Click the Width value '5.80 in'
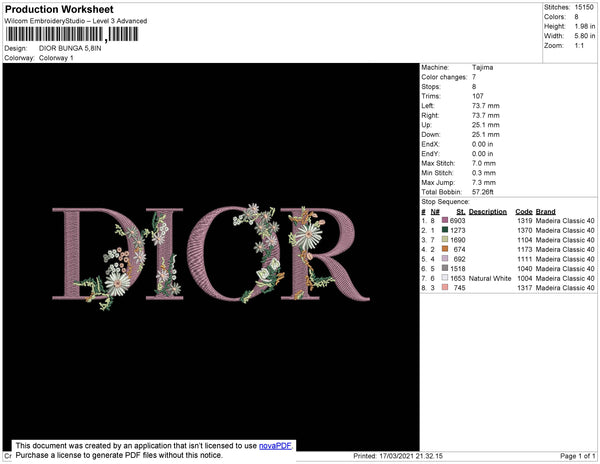 coord(585,36)
